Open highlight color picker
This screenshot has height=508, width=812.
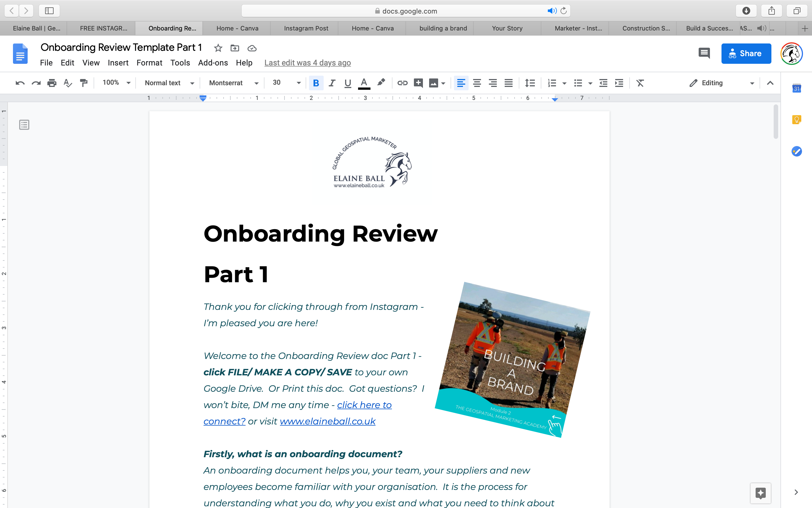381,83
